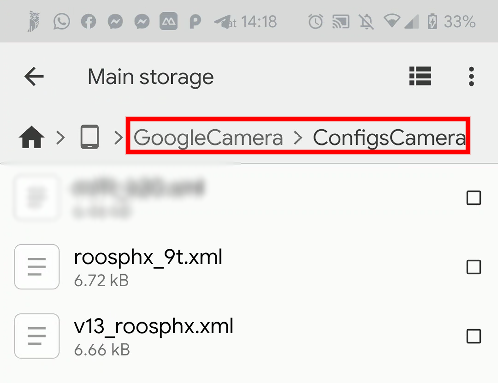
Task: Tap the WhatsApp notification icon
Action: coord(62,22)
